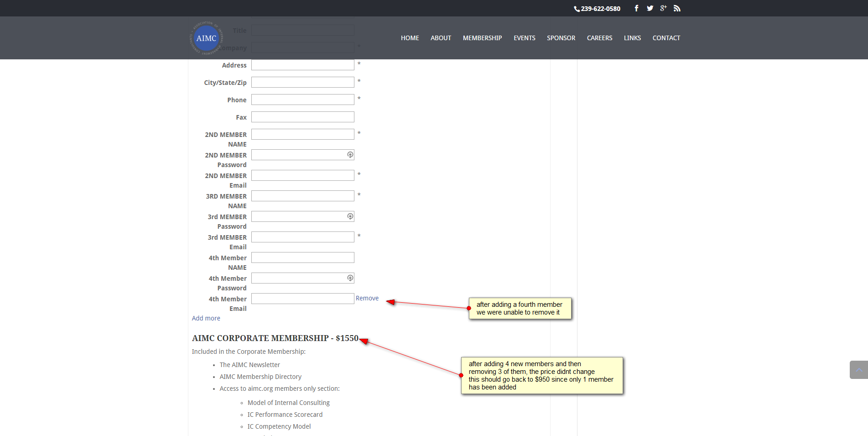
Task: Click password icon in 2ND MEMBER Password field
Action: pos(350,155)
